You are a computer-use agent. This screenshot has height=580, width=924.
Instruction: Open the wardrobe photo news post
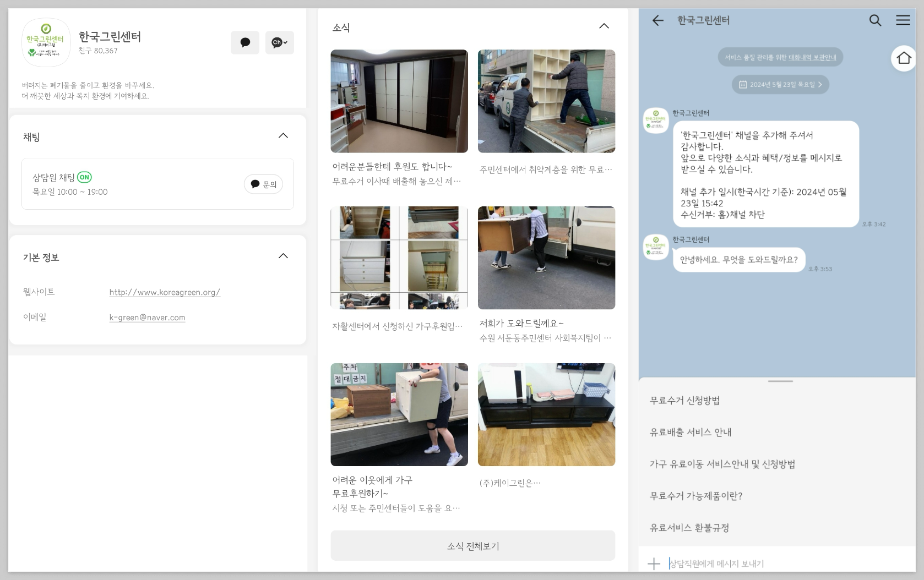point(399,101)
